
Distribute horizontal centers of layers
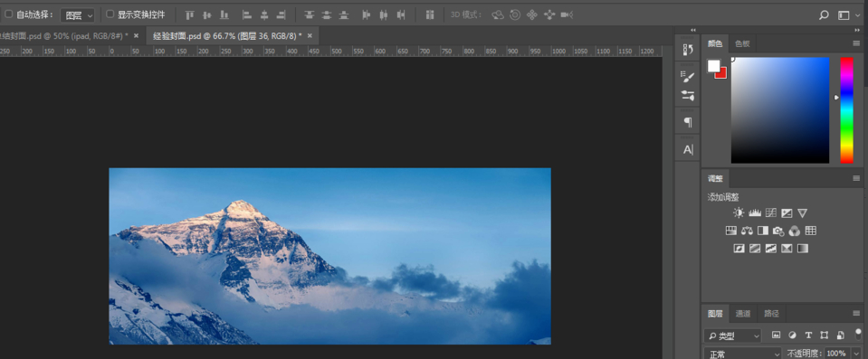[x=384, y=15]
